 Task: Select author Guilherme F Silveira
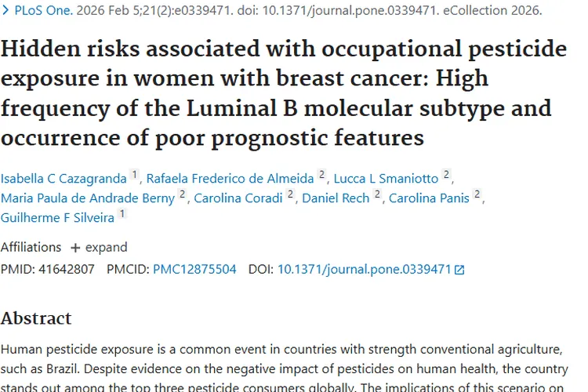coord(57,217)
